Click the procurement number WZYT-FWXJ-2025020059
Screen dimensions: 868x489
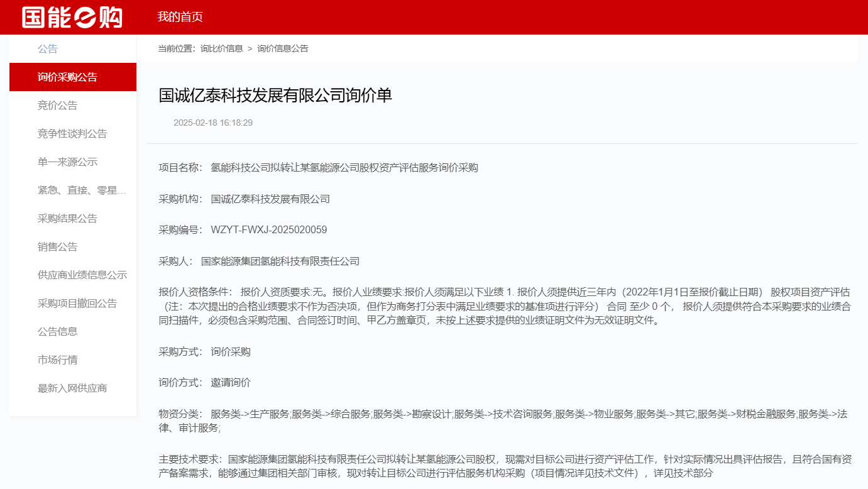269,230
